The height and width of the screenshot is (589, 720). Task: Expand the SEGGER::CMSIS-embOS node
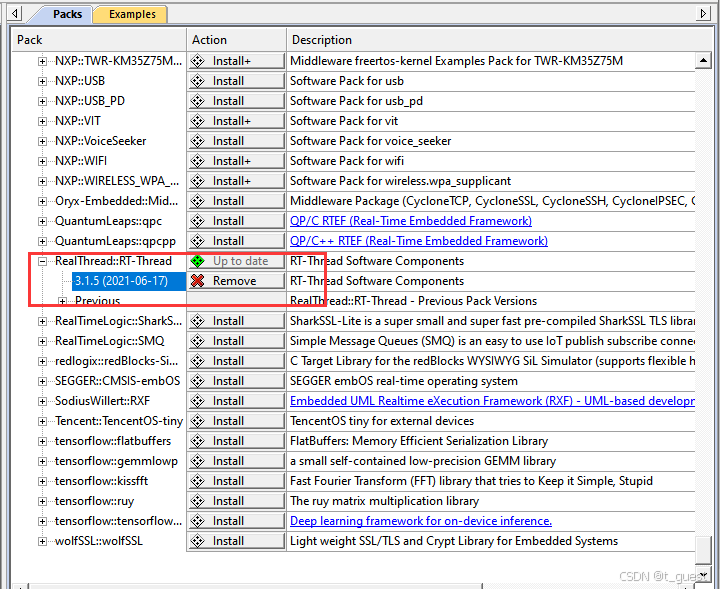pyautogui.click(x=42, y=381)
